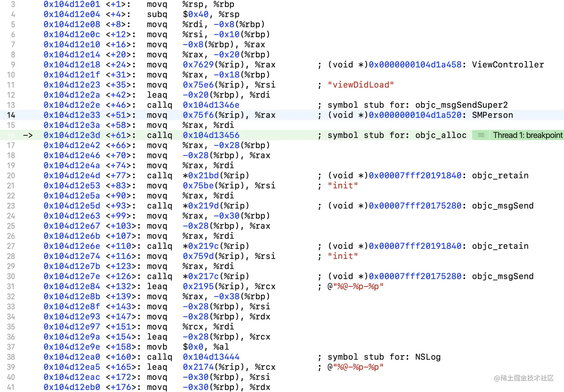The image size is (564, 392).
Task: Open the objc_msgSendSuper2 stub address 0x104d1346e
Action: (x=211, y=105)
